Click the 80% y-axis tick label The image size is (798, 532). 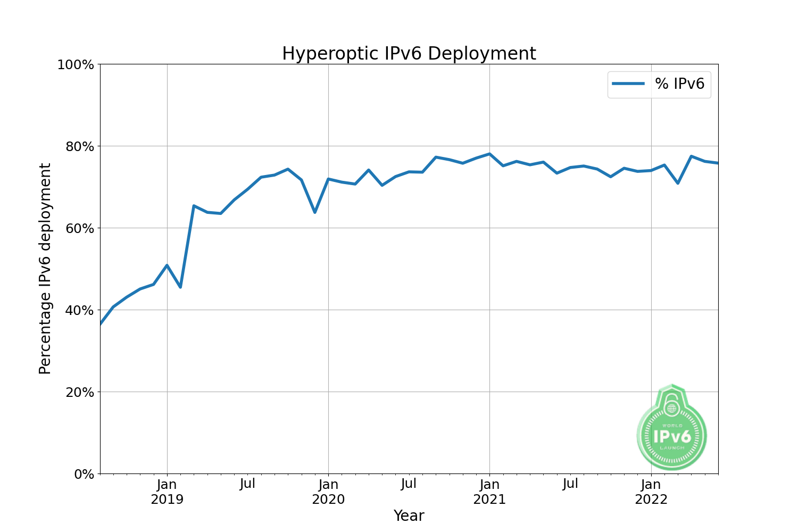[x=79, y=146]
